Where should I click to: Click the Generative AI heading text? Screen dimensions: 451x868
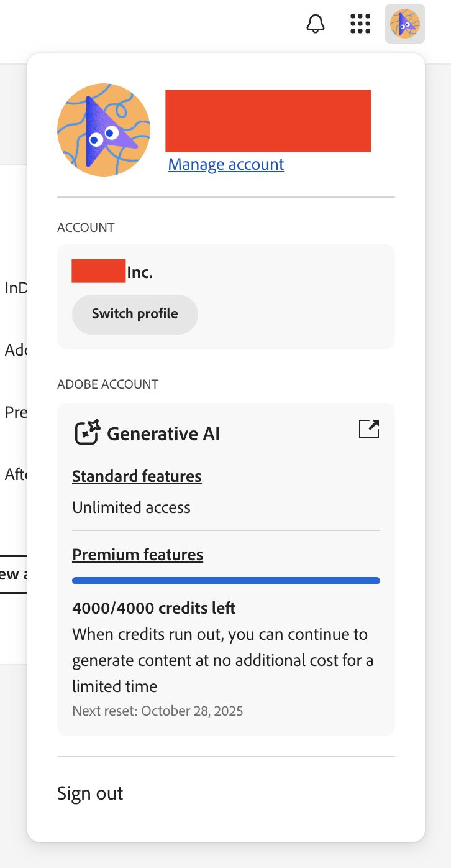coord(163,433)
